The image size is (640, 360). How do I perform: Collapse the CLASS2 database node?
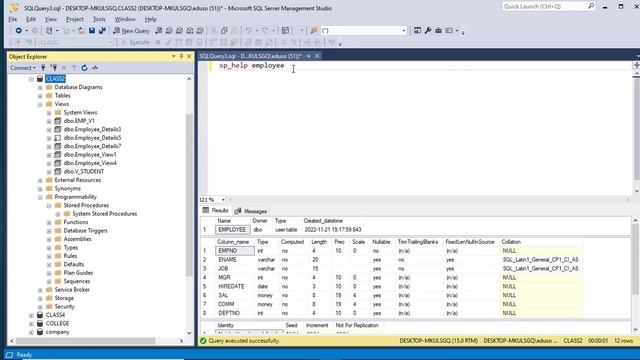pos(31,79)
